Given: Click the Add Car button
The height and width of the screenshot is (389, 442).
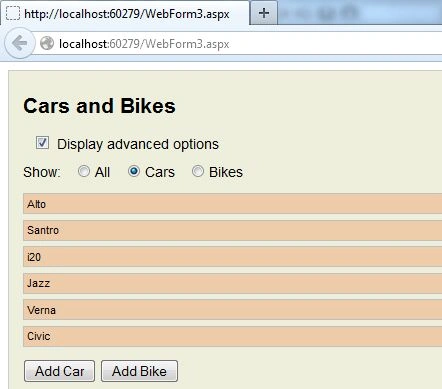Looking at the screenshot, I should point(59,371).
